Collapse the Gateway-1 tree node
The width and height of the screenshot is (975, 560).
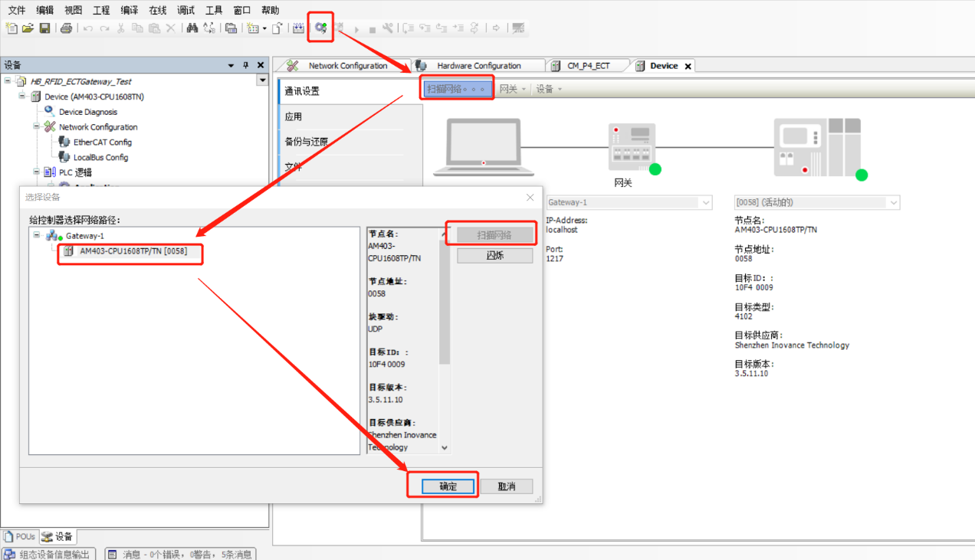tap(36, 236)
